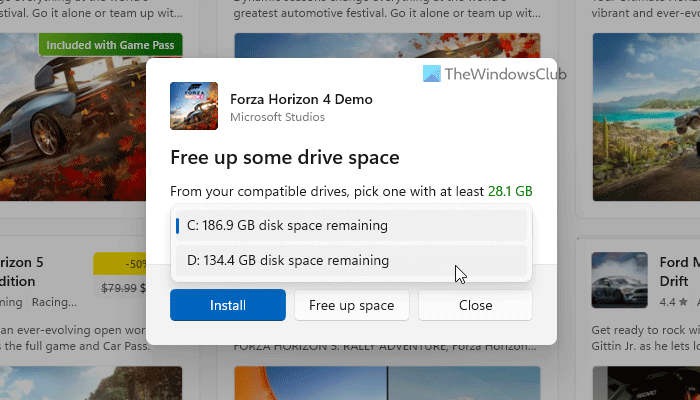This screenshot has width=700, height=400.
Task: Click the Ford Mustang drift game thumbnail icon
Action: pyautogui.click(x=619, y=278)
